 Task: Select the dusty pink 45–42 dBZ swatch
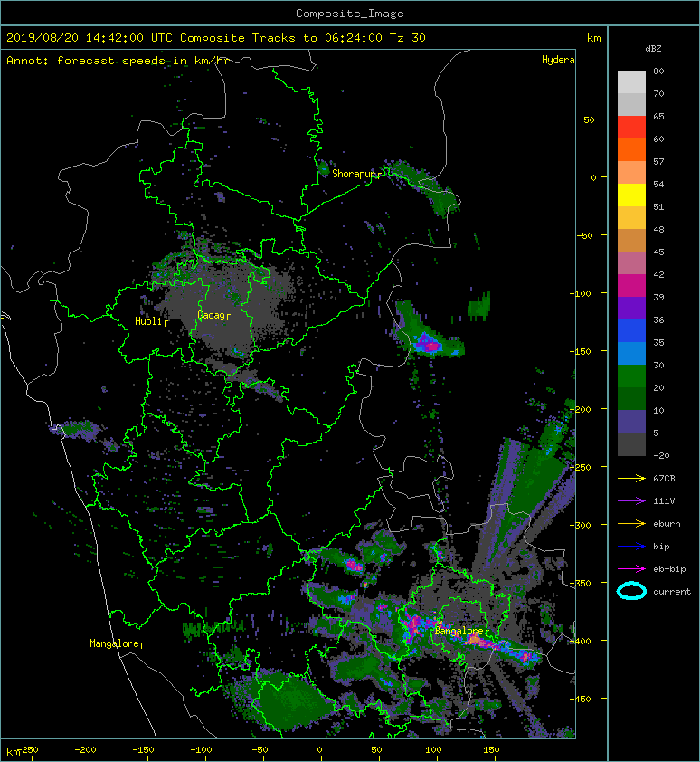point(631,263)
